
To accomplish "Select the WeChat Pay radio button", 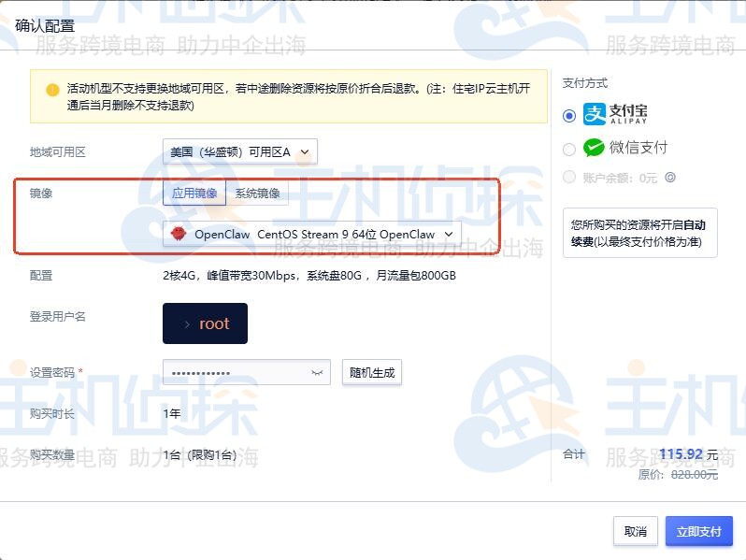I will pos(569,150).
